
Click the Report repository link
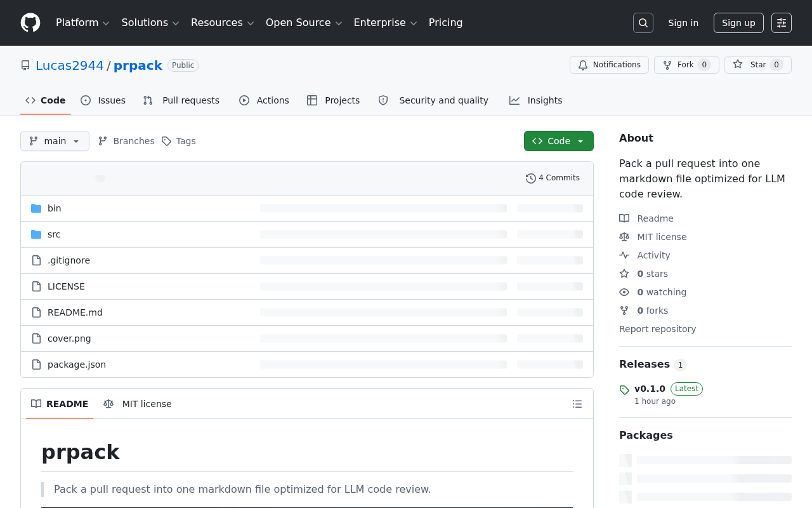coord(657,329)
